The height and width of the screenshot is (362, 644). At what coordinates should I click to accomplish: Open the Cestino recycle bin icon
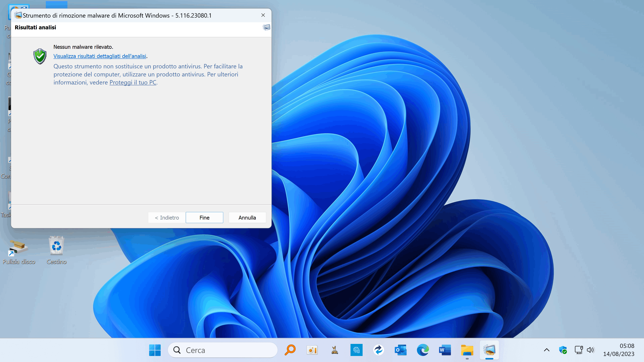click(57, 246)
